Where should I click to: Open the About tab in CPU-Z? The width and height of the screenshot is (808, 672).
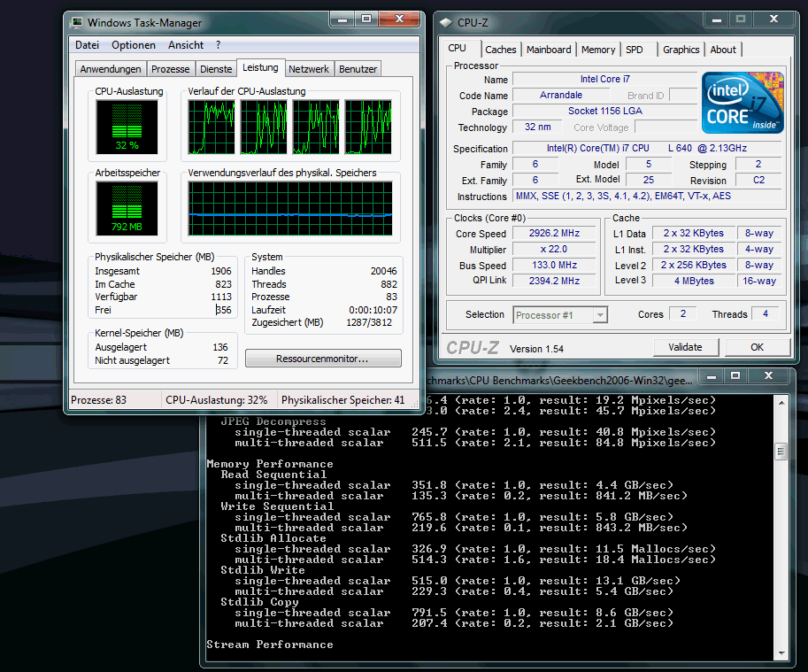723,50
